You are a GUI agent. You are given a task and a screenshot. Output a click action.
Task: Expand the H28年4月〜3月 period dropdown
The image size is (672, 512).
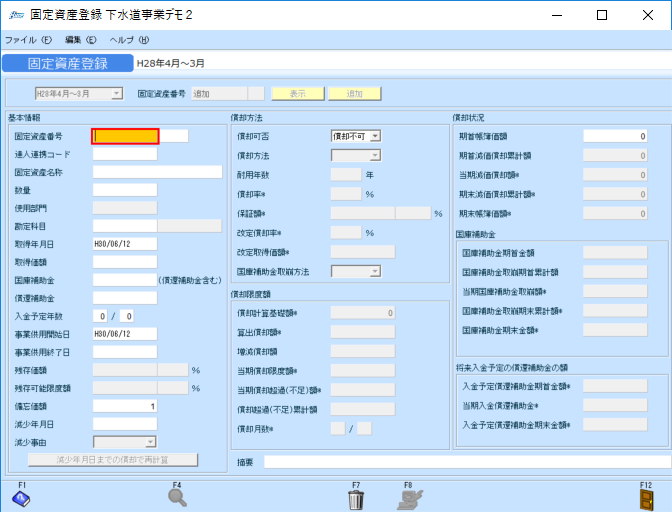117,93
